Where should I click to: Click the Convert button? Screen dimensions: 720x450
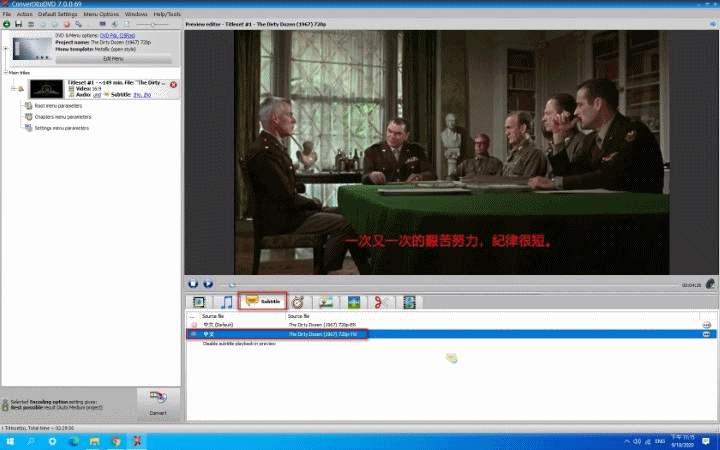point(158,403)
